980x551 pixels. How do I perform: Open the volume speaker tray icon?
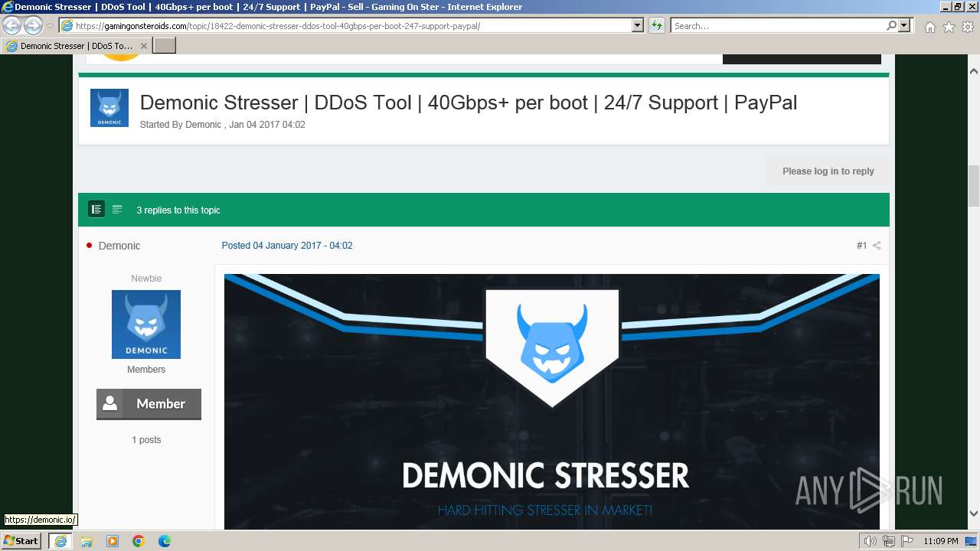tap(871, 541)
